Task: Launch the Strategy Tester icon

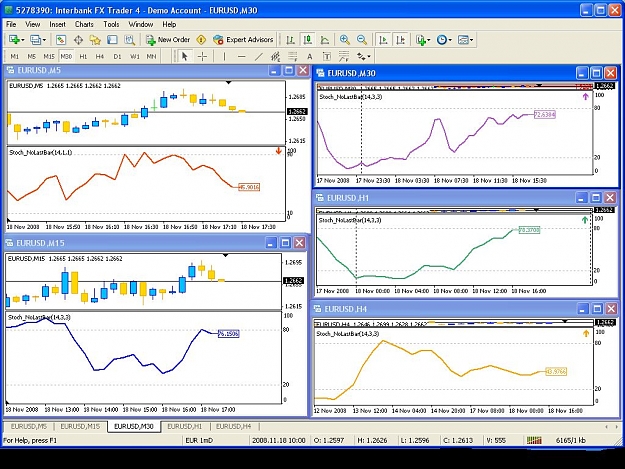Action: (129, 39)
